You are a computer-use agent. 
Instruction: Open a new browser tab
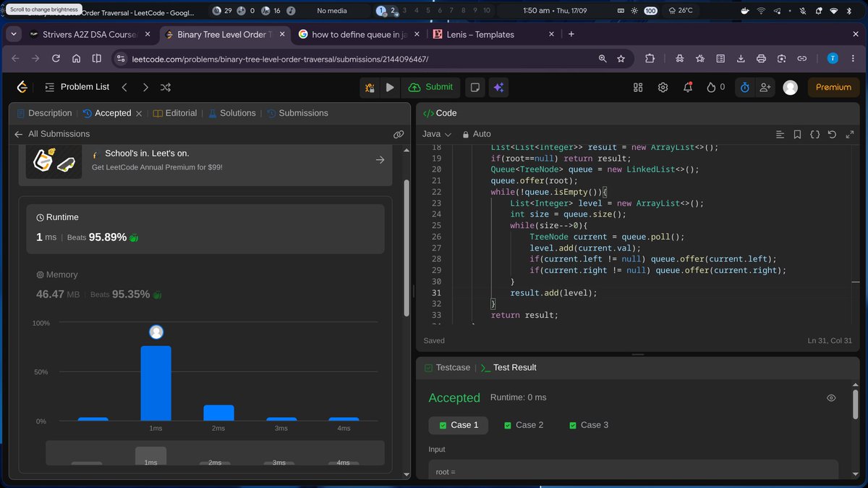pyautogui.click(x=571, y=35)
